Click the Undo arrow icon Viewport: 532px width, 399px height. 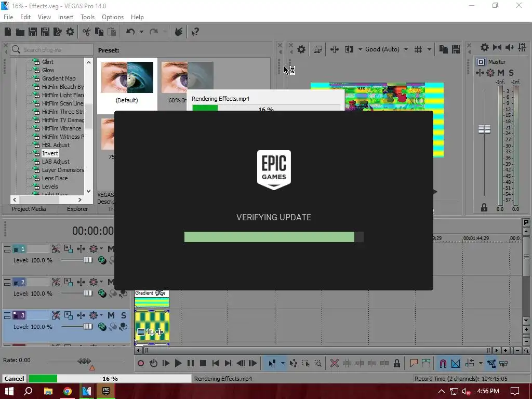coord(130,32)
